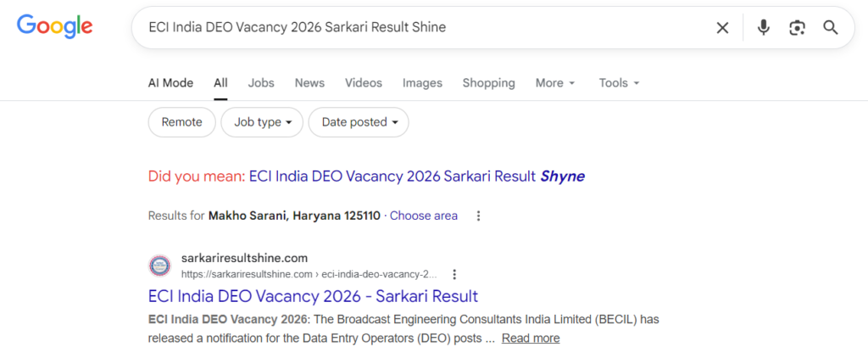Screen dimensions: 868x347
Task: Expand the More search categories menu
Action: pos(555,83)
